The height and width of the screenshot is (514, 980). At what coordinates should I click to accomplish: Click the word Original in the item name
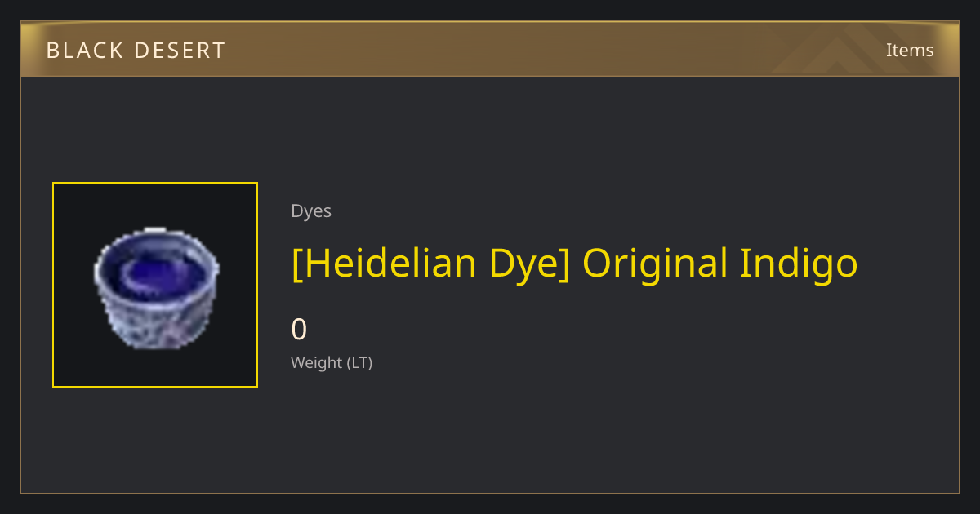pos(655,264)
